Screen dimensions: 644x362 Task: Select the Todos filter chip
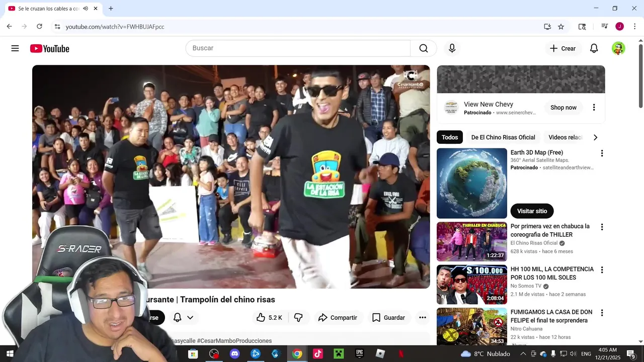point(450,137)
